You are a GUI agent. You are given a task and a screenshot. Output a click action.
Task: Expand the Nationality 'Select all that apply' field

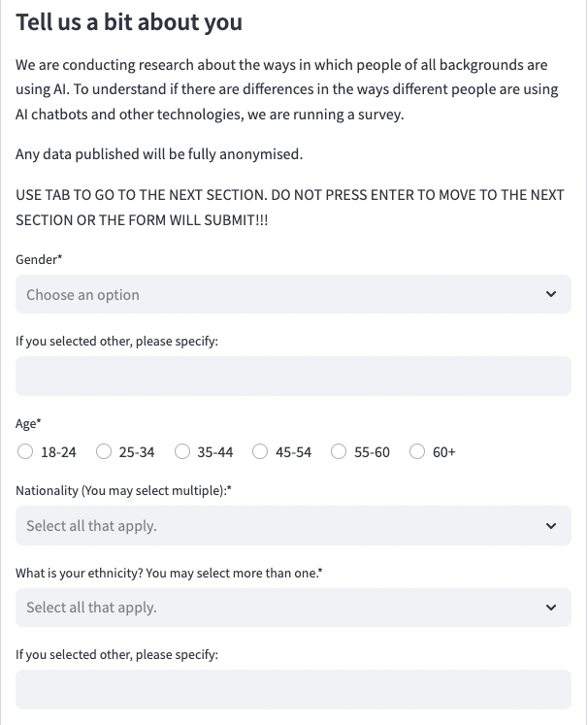point(281,526)
